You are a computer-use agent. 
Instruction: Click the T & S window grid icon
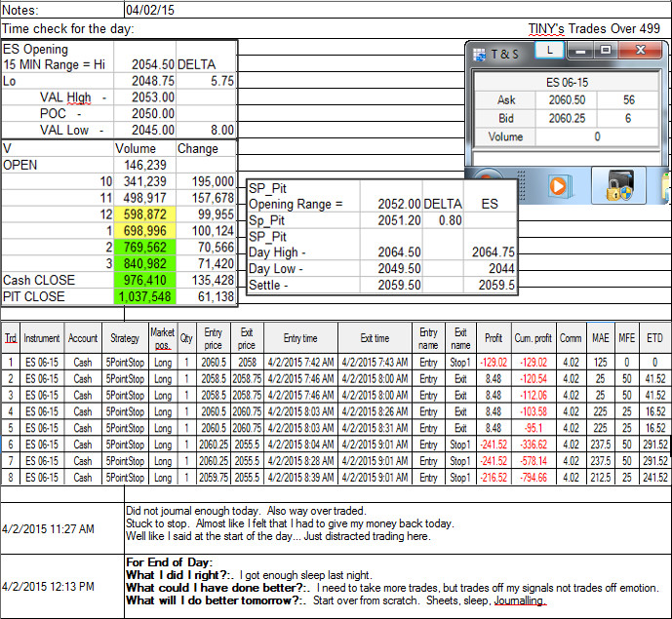(x=479, y=55)
